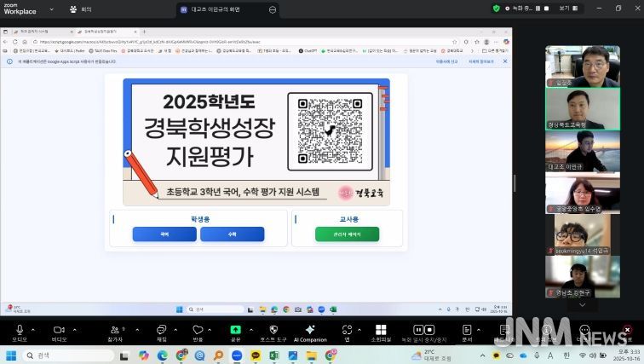Image resolution: width=644 pixels, height=364 pixels.
Task: Mute the microphone with the 오디오 button
Action: point(19,329)
